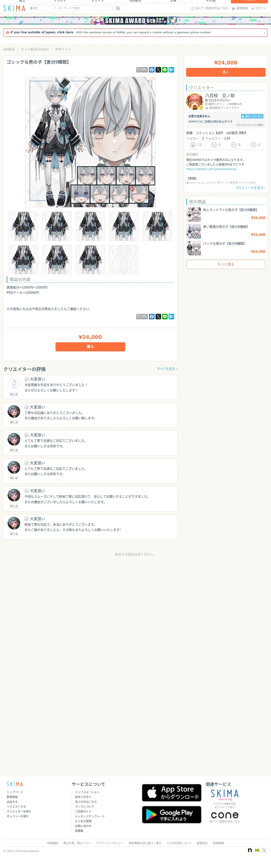Click よくある質問 in footer
Screen dimensions: 271x868
[x=83, y=821]
